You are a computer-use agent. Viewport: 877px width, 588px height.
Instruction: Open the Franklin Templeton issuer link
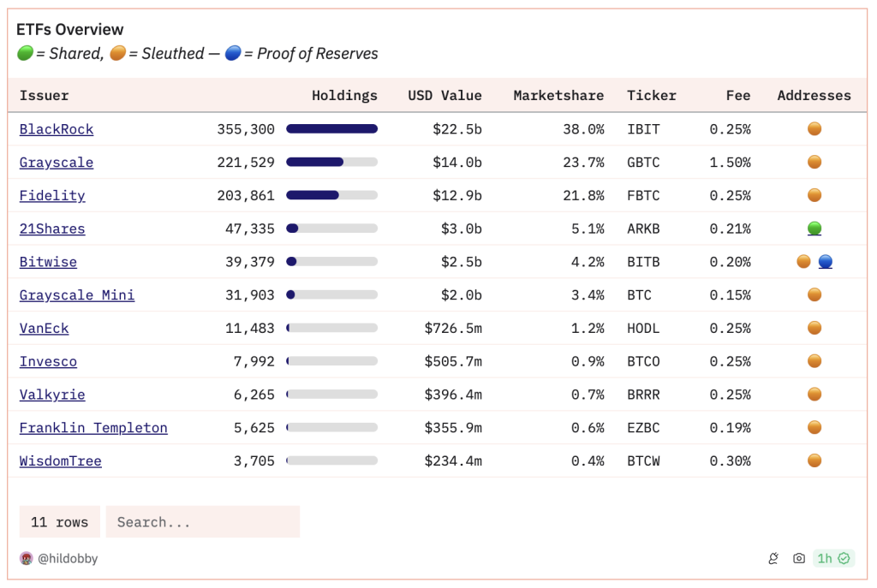pyautogui.click(x=93, y=428)
